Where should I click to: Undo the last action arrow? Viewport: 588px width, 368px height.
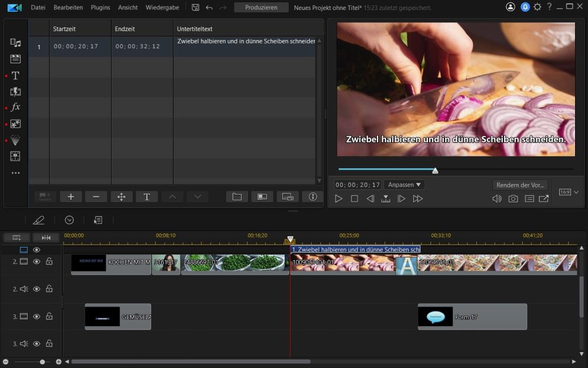tap(209, 8)
